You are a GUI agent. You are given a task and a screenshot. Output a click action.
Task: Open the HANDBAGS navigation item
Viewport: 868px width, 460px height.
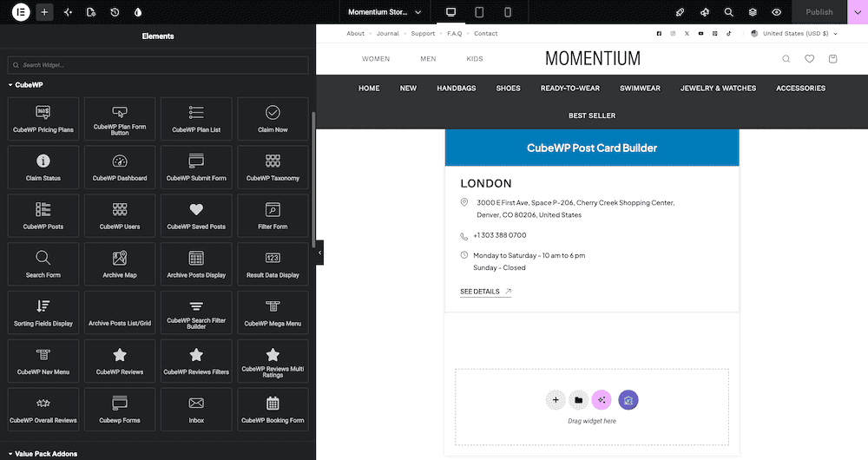457,88
